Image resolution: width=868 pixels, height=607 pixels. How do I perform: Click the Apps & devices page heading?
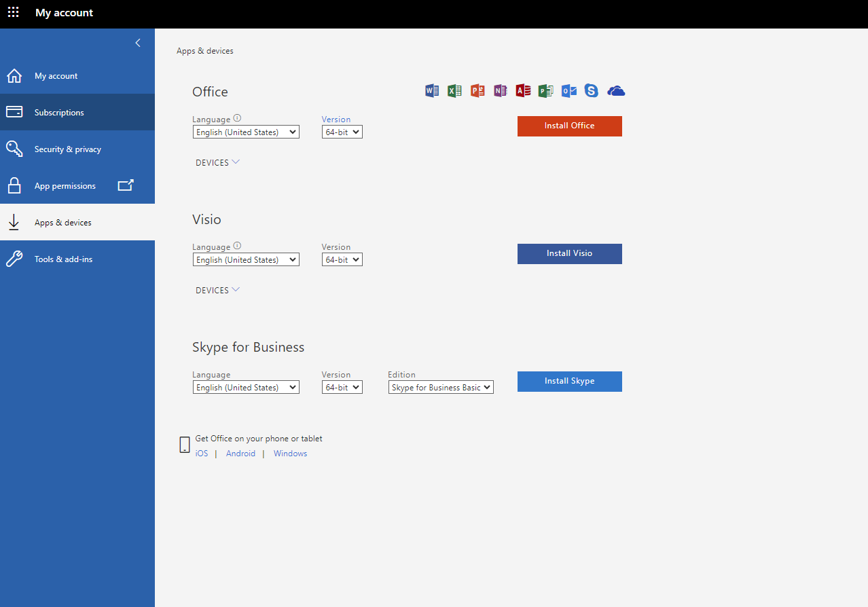(205, 51)
